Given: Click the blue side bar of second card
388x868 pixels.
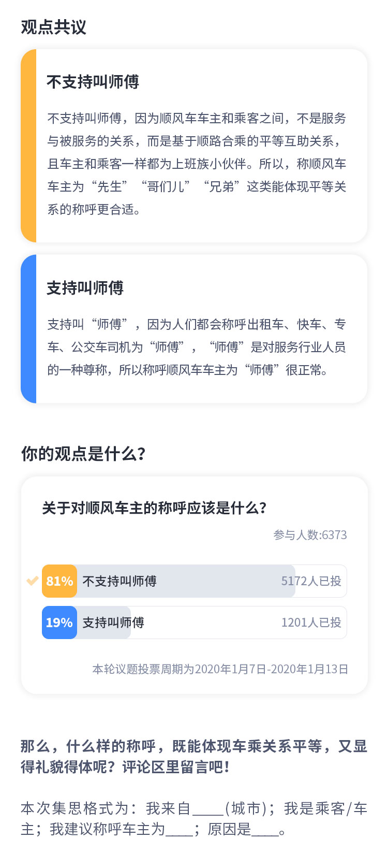Looking at the screenshot, I should [28, 329].
